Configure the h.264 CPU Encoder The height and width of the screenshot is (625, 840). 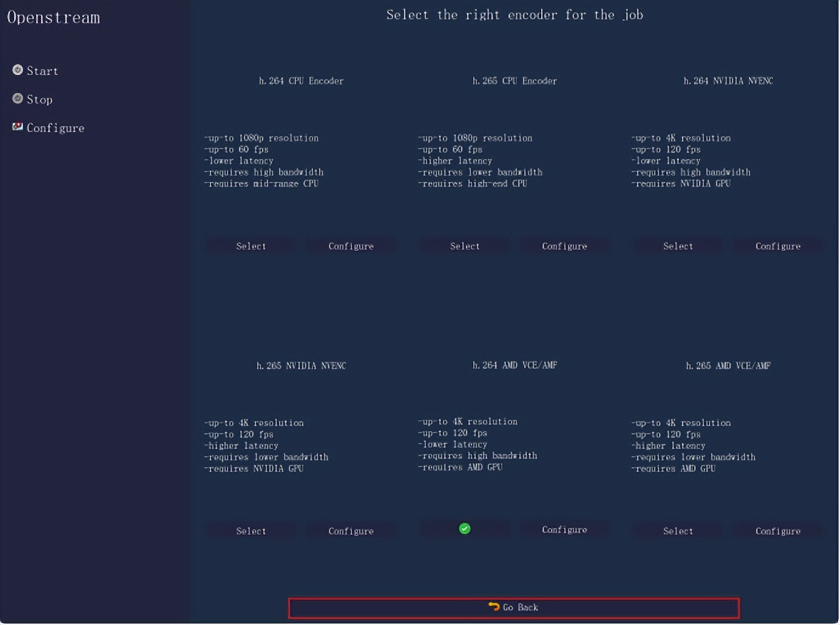tap(351, 246)
